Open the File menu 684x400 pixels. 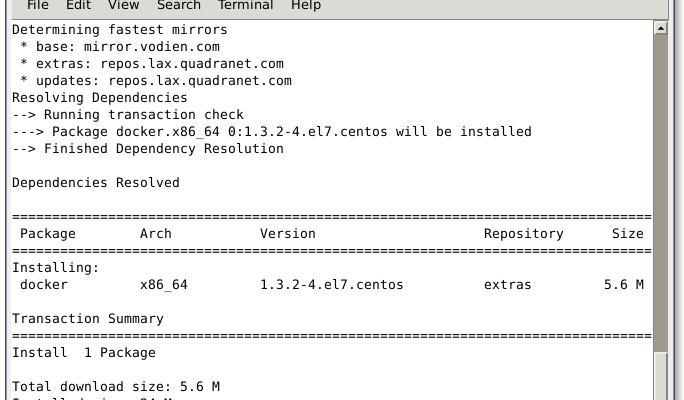38,5
